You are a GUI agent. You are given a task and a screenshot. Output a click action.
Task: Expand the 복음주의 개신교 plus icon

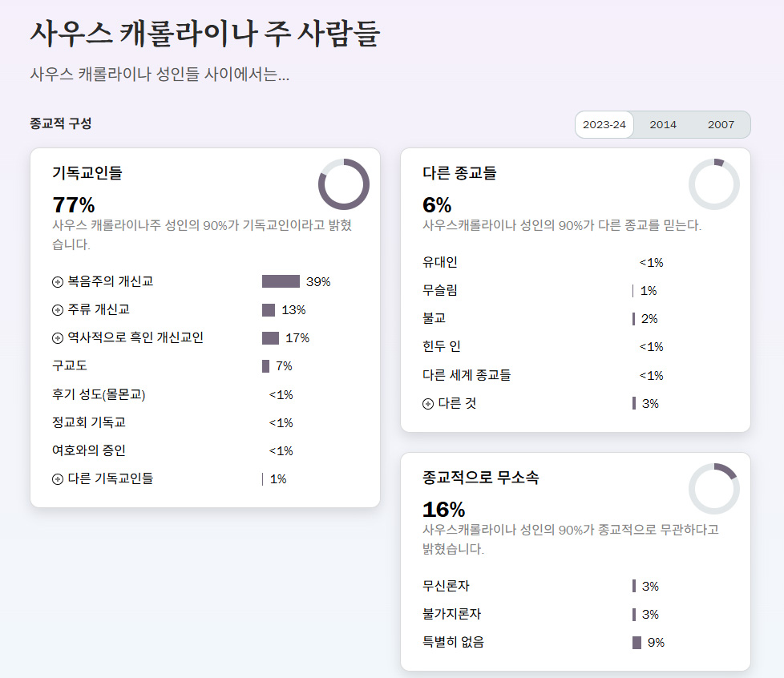click(58, 282)
